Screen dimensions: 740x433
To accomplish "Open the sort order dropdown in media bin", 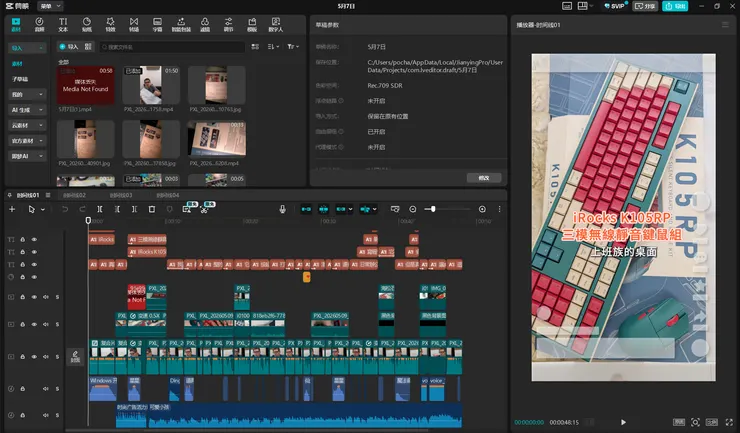I will pos(273,47).
